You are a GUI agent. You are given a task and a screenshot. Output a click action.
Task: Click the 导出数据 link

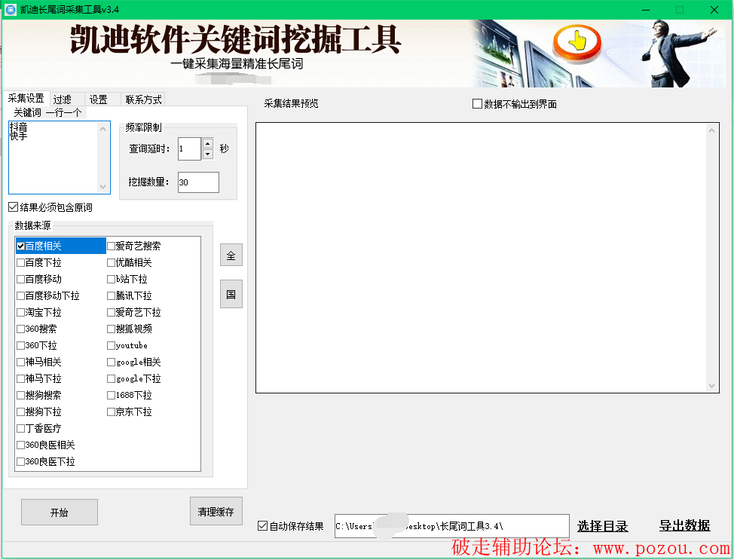click(685, 526)
